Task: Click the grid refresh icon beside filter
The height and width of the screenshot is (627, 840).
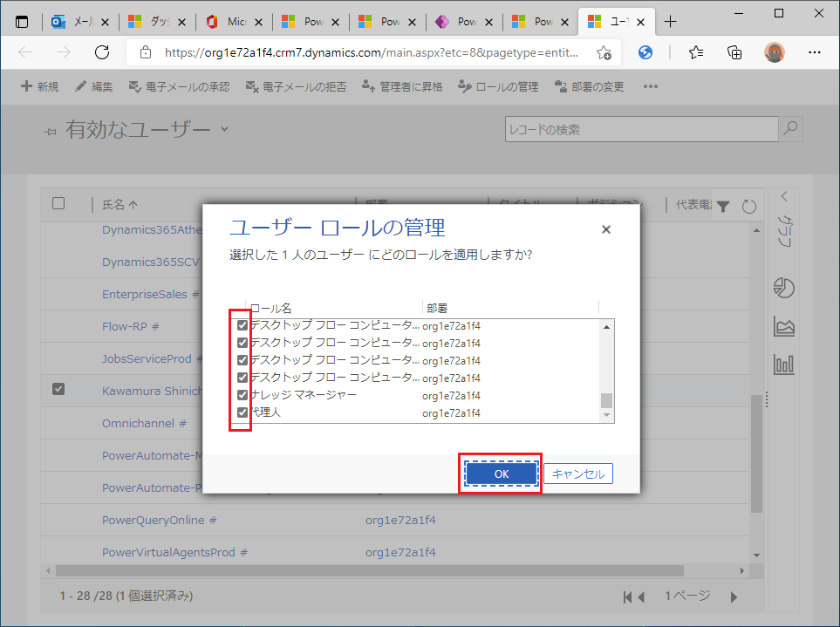Action: pos(748,206)
